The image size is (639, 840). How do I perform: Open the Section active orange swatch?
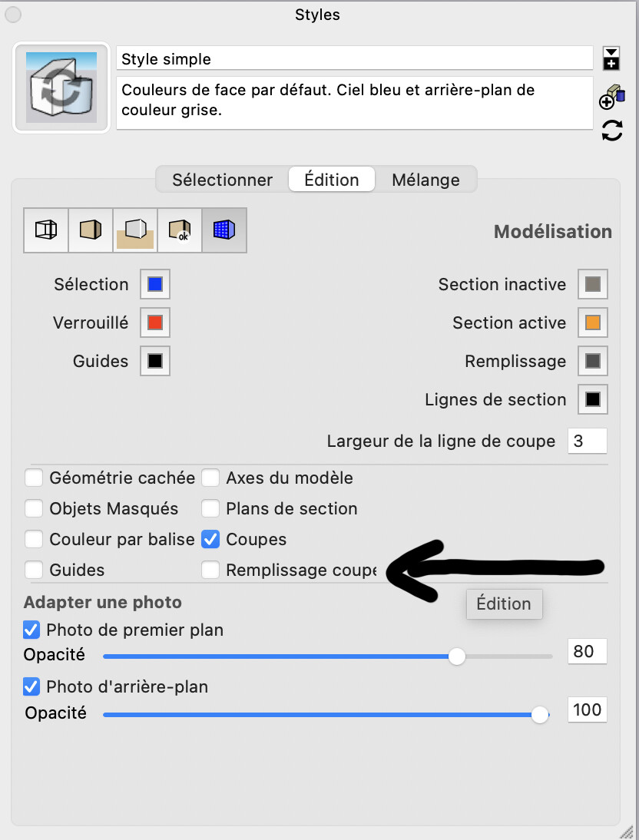pyautogui.click(x=592, y=322)
